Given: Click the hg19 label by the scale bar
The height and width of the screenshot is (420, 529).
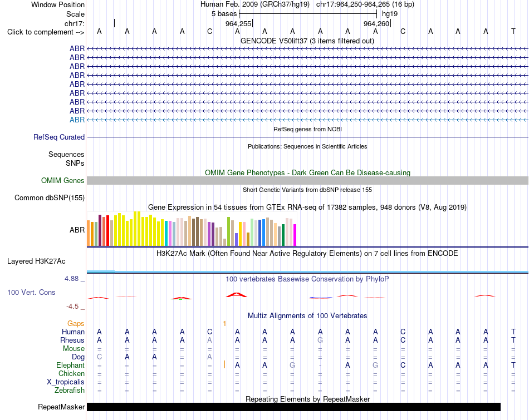Looking at the screenshot, I should (390, 14).
